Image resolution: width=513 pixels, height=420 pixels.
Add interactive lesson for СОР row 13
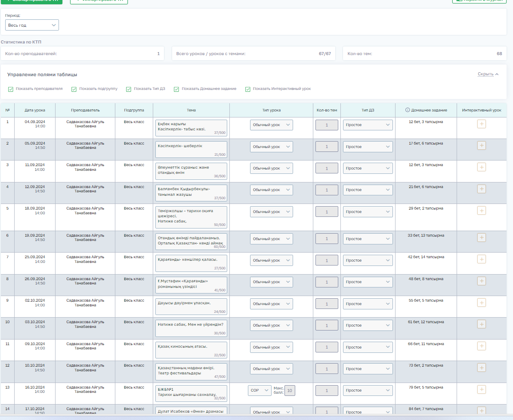tap(482, 389)
